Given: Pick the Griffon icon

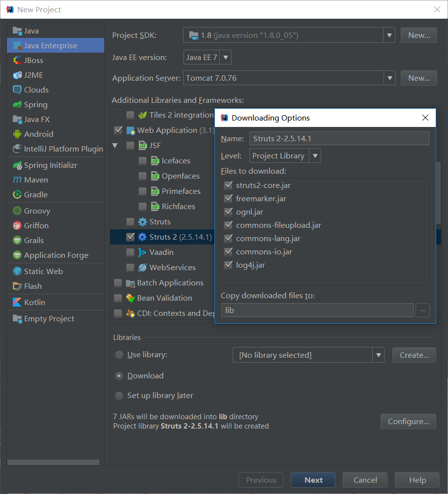Looking at the screenshot, I should click(17, 225).
